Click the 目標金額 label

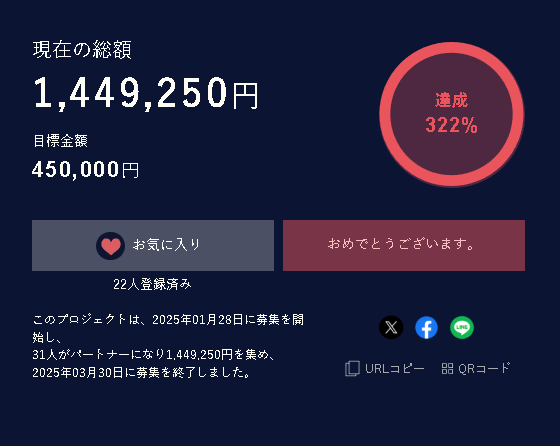(x=60, y=141)
